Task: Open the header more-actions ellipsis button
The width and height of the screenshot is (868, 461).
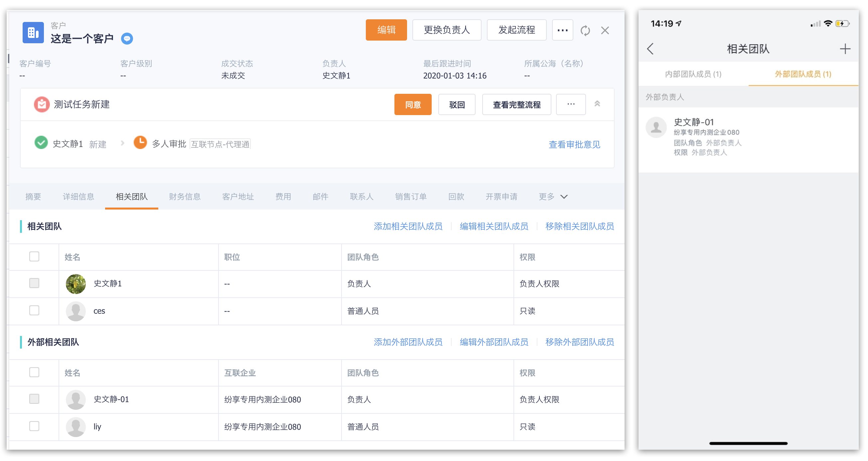Action: coord(563,30)
